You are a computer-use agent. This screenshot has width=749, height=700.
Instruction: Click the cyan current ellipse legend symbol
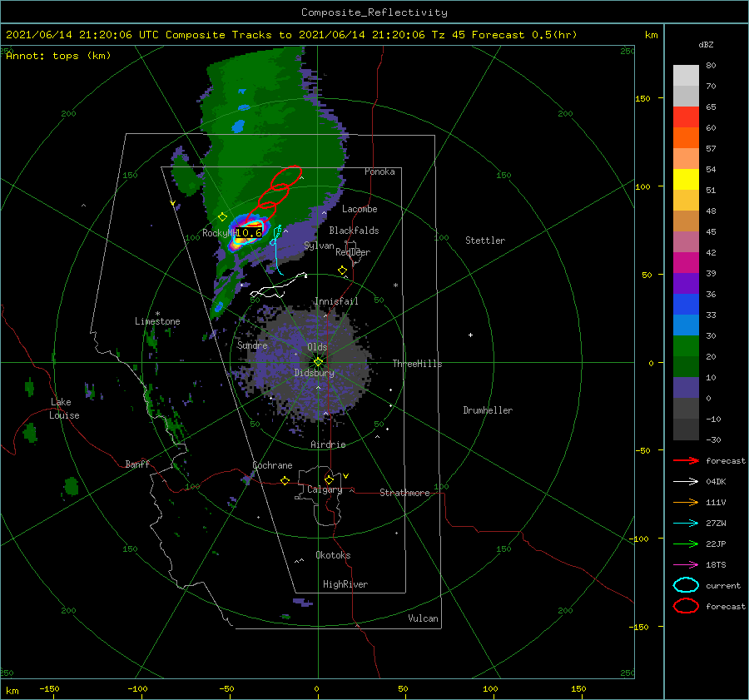[686, 585]
